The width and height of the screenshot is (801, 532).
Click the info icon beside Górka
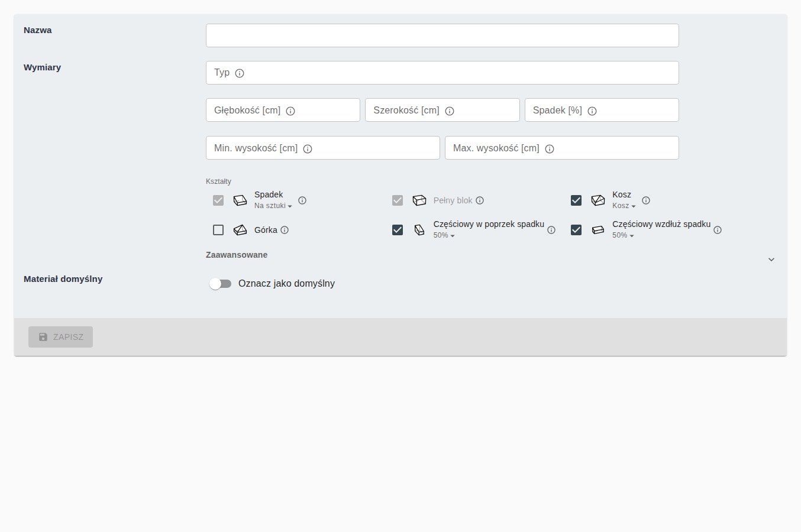tap(285, 230)
